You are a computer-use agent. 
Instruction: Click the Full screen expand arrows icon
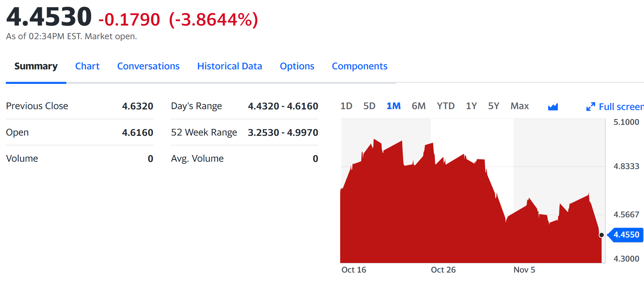pos(591,107)
